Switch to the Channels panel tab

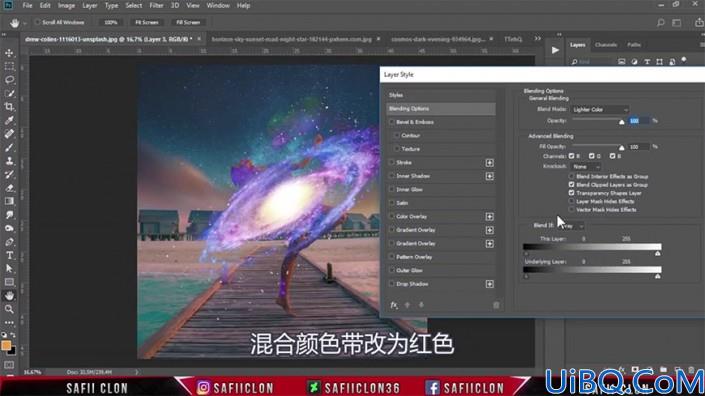click(x=606, y=45)
